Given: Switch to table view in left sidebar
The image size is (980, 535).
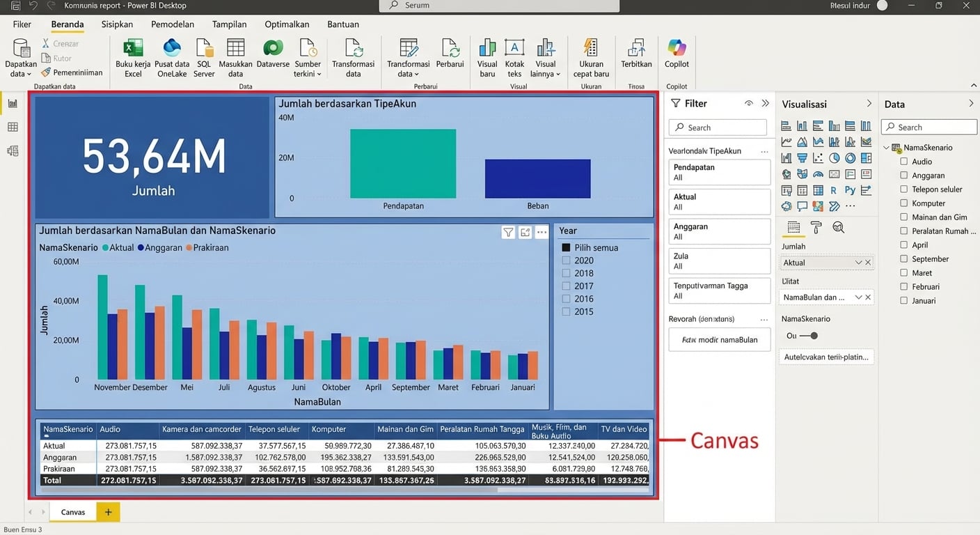Looking at the screenshot, I should click(13, 127).
